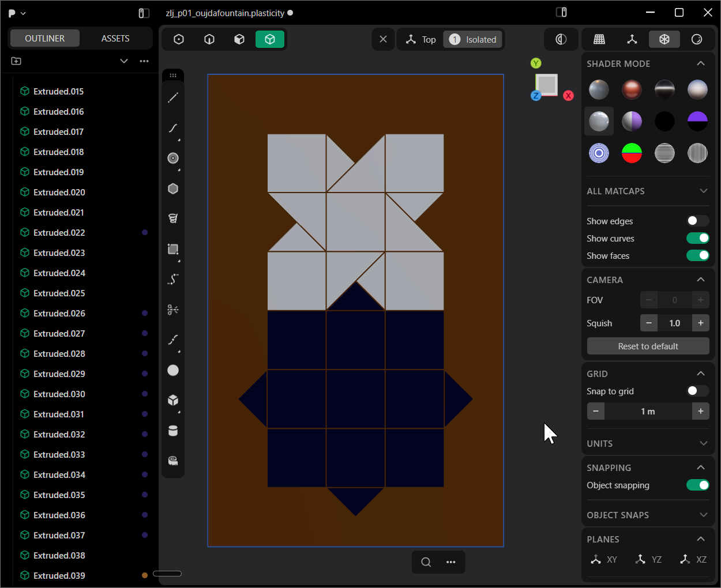Turn on Show edges toggle

[698, 221]
